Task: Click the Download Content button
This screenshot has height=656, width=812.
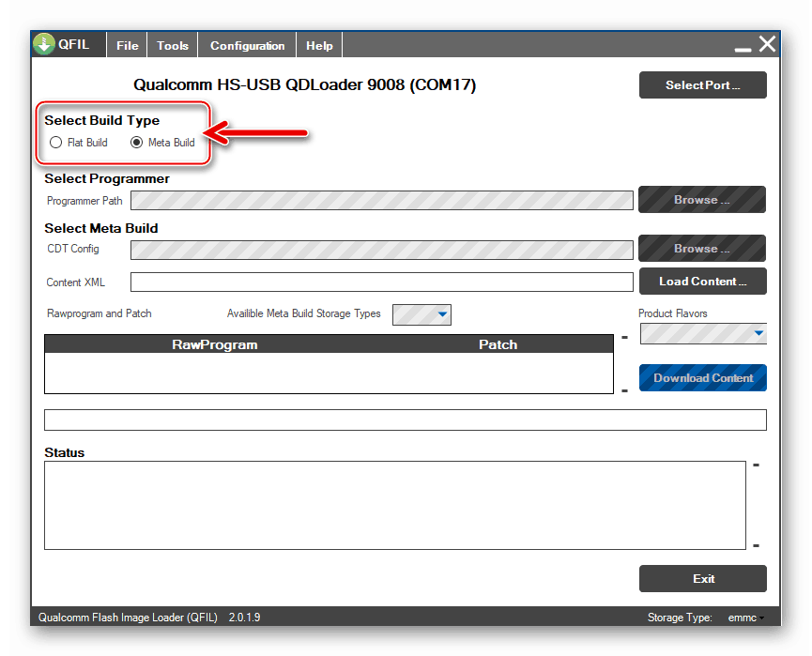Action: click(702, 377)
